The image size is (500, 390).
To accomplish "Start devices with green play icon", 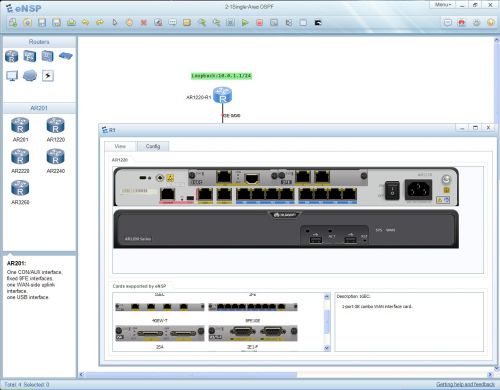I will pyautogui.click(x=245, y=23).
